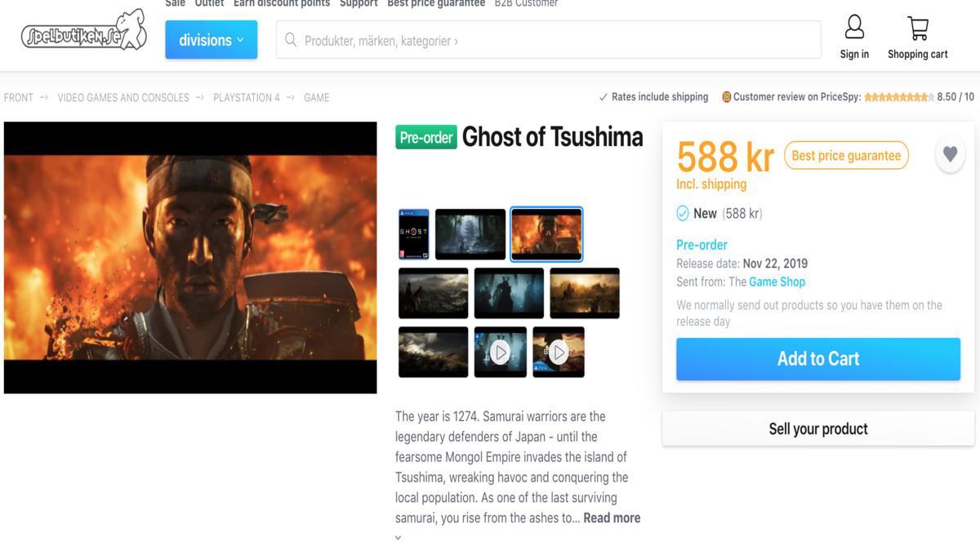Image resolution: width=980 pixels, height=551 pixels.
Task: Open the Shopping cart icon
Action: (x=918, y=28)
